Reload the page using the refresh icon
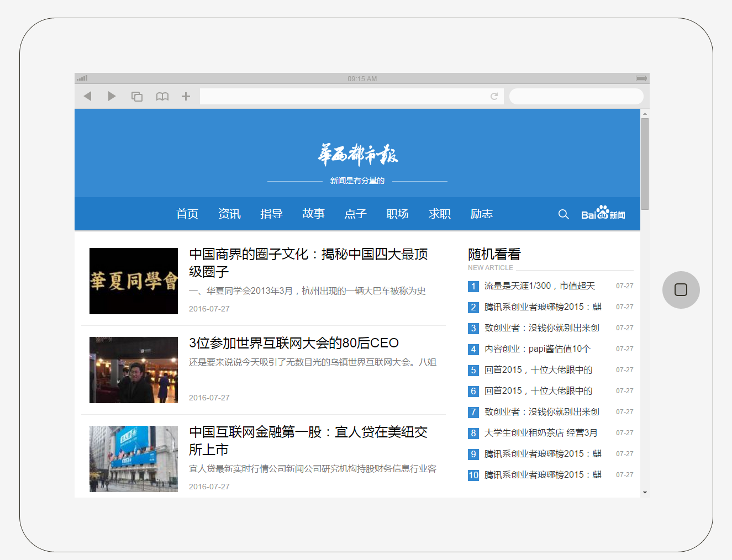This screenshot has height=560, width=732. [494, 96]
